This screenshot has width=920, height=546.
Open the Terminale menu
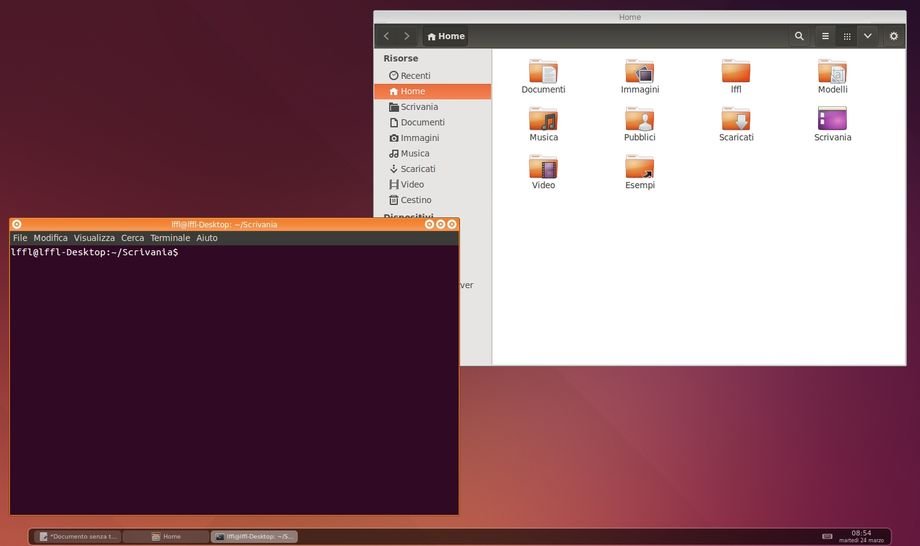coord(170,238)
